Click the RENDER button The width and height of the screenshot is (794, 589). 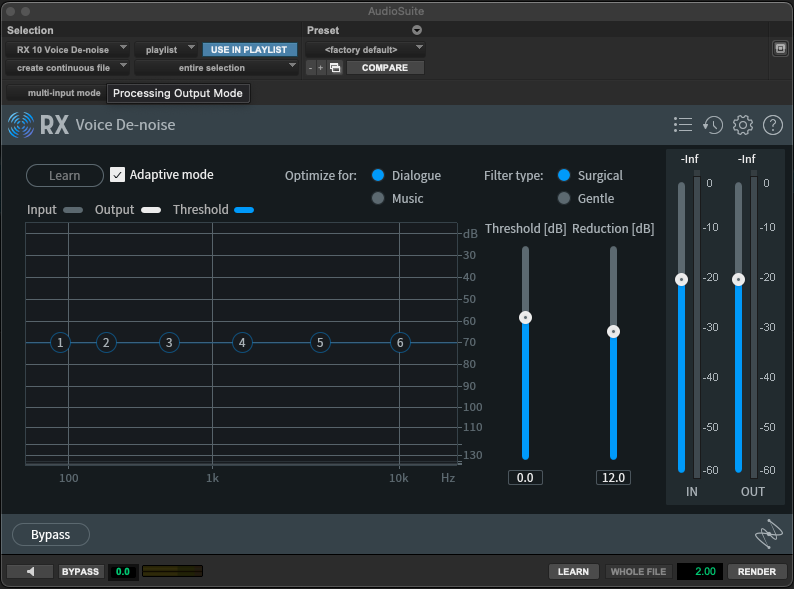pyautogui.click(x=757, y=571)
